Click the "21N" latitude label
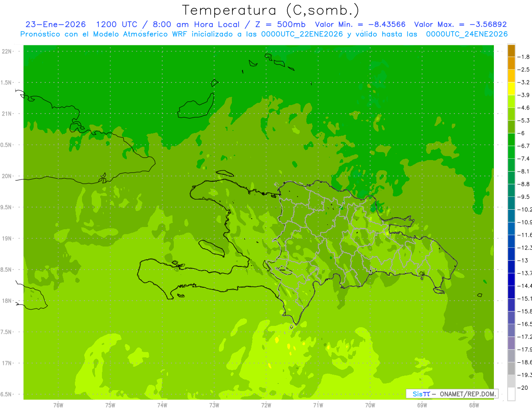532x411 pixels. click(x=8, y=114)
